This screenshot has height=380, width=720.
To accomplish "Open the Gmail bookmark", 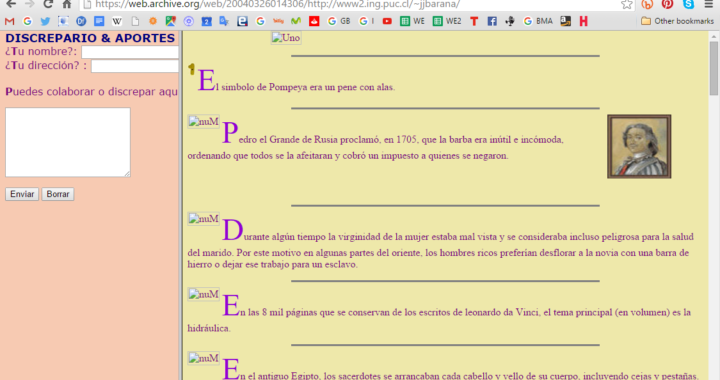I will [10, 21].
